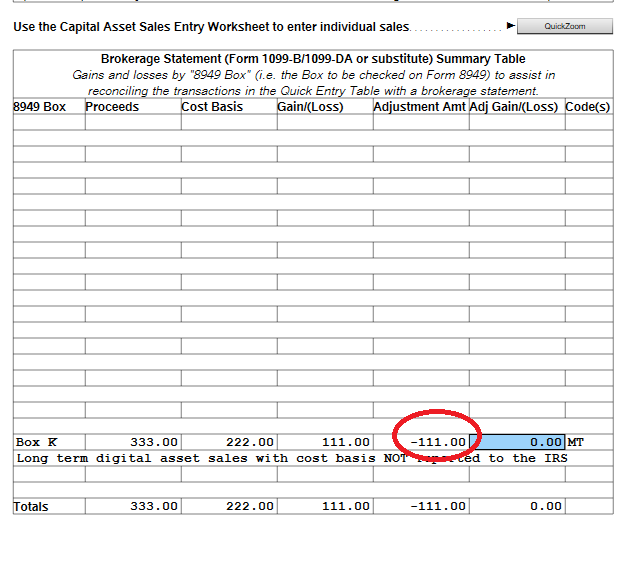
Task: Click the first empty Proceeds cell under the header
Action: [x=132, y=122]
